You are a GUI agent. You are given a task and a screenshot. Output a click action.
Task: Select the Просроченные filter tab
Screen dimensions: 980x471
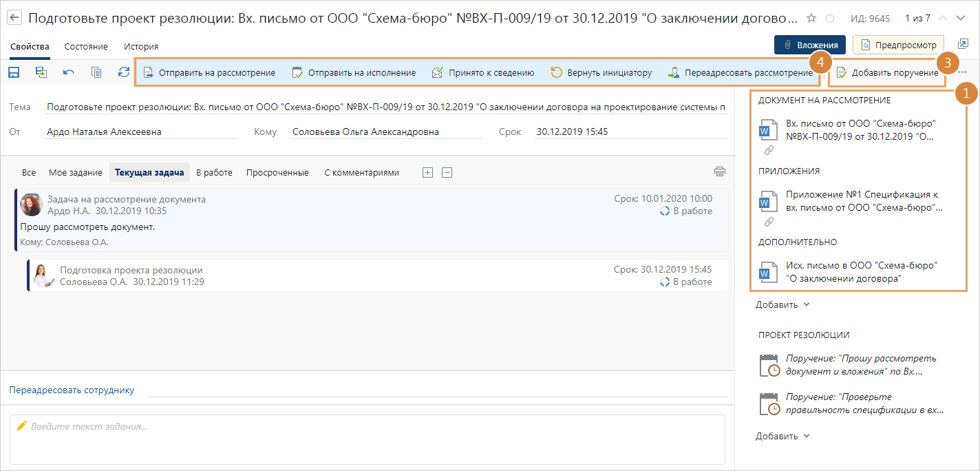click(x=278, y=173)
